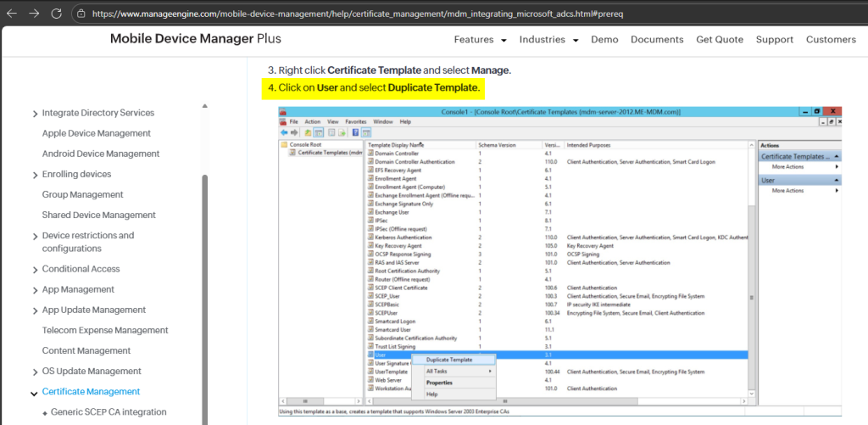Click the browser forward arrow
868x425 pixels.
click(34, 14)
